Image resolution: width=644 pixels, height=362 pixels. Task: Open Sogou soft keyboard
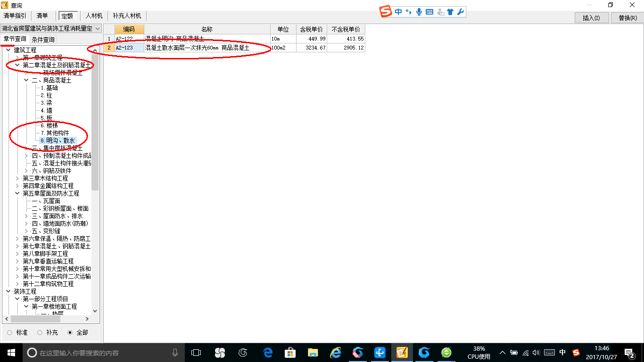click(x=429, y=12)
